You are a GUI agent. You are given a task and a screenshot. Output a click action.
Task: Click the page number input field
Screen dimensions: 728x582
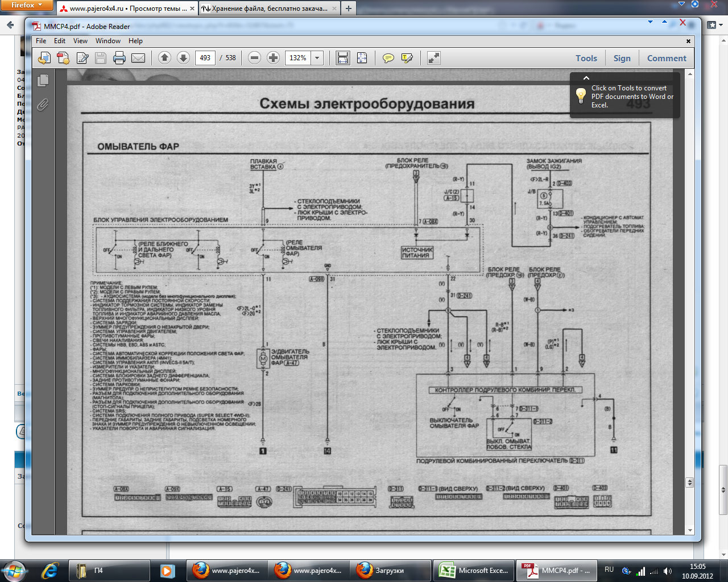click(x=205, y=58)
